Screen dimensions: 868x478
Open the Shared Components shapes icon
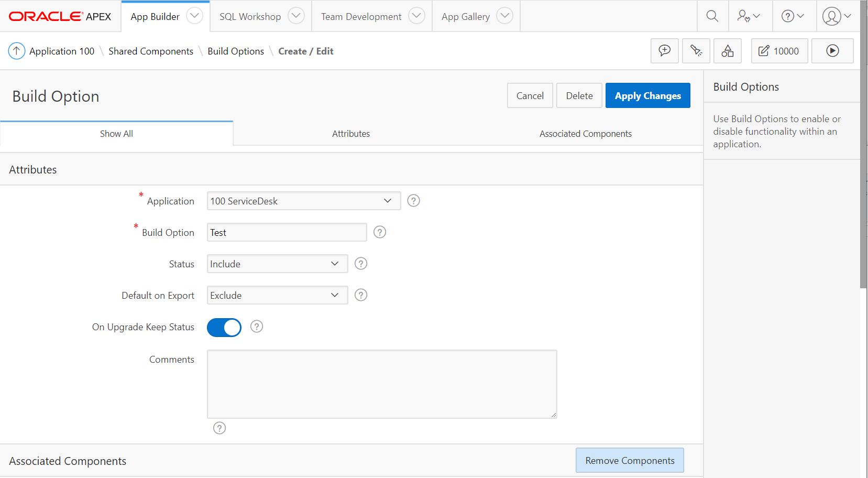[727, 51]
